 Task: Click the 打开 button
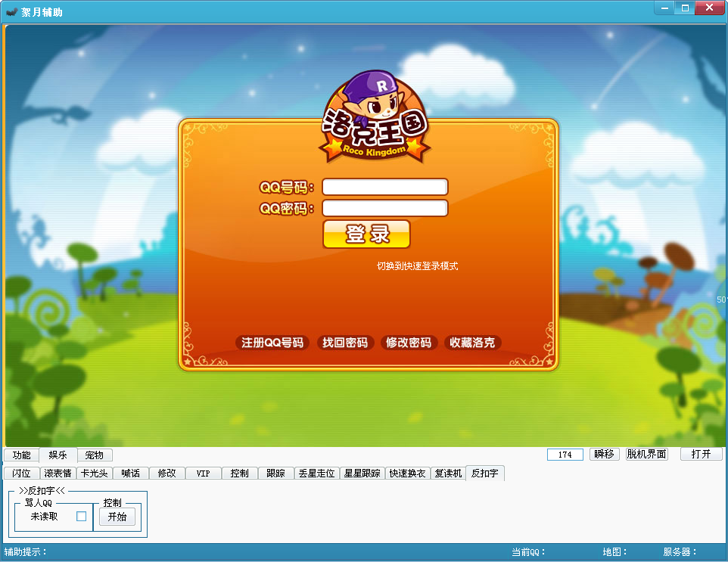click(701, 454)
